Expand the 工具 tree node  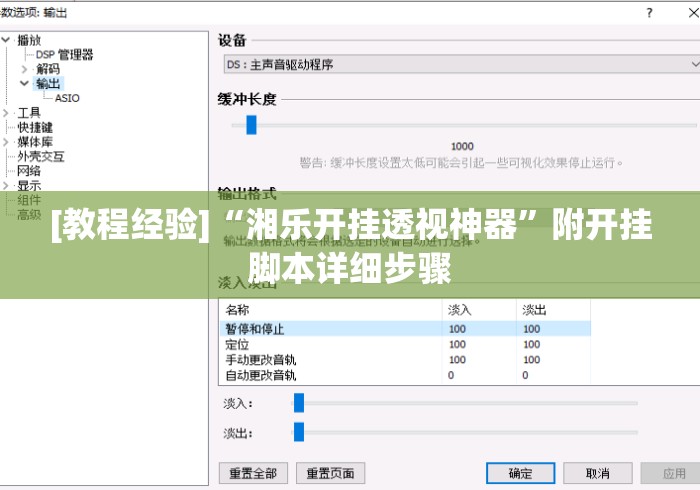click(6, 113)
